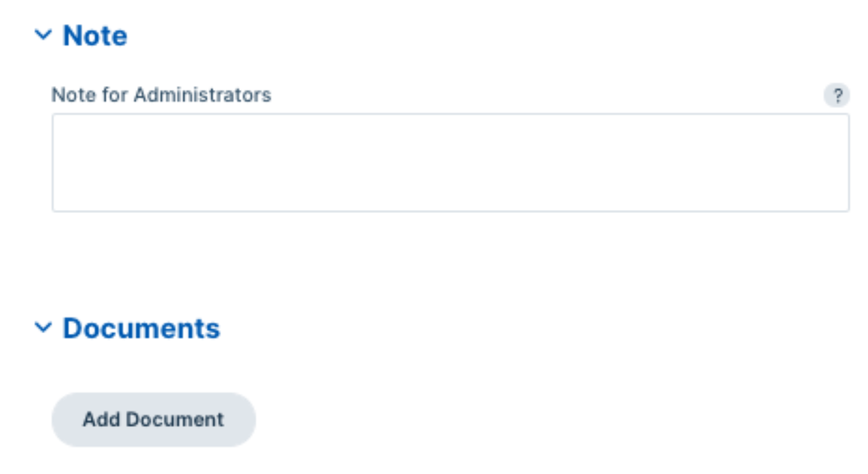Screen dimensions: 868x474
Task: Click the Documents section heading
Action: click(142, 328)
